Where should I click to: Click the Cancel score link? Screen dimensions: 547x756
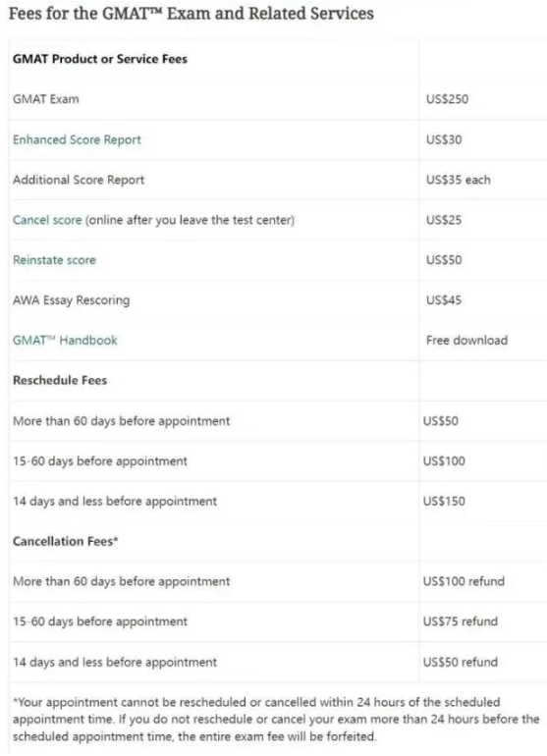[x=47, y=220]
